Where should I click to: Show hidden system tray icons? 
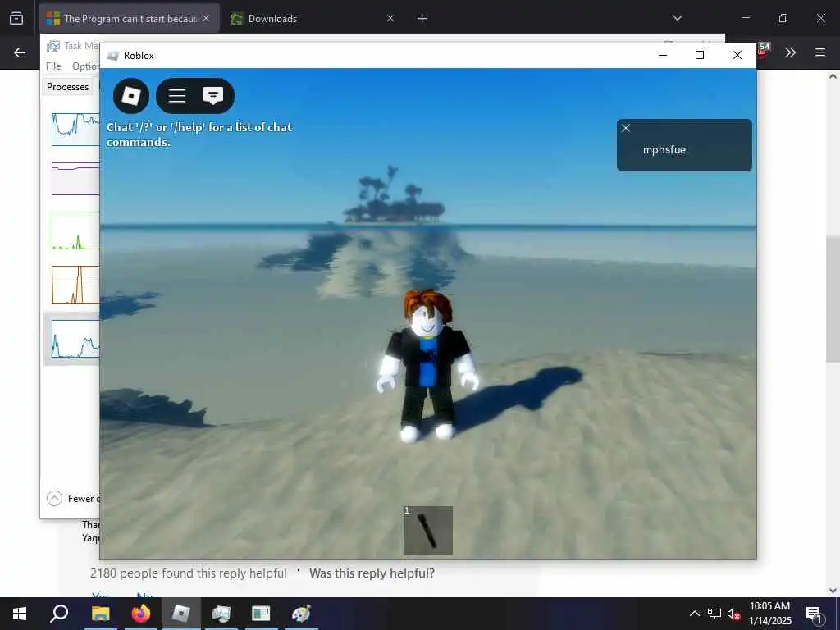[694, 614]
